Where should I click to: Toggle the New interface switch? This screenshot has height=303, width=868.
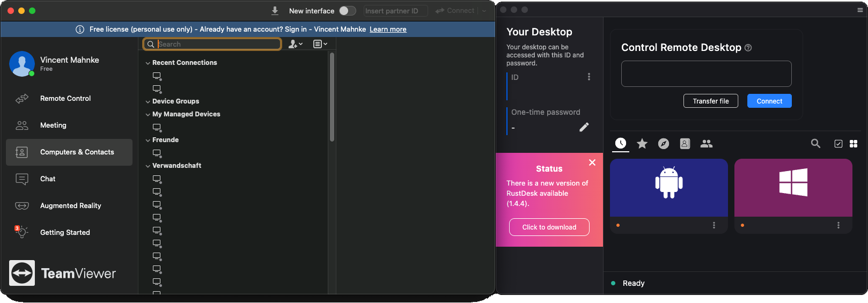[347, 11]
